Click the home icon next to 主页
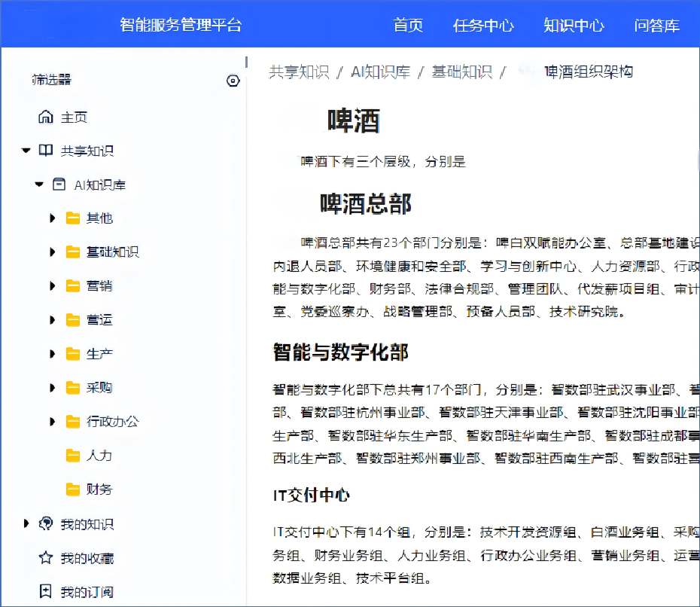This screenshot has width=700, height=607. 46,117
